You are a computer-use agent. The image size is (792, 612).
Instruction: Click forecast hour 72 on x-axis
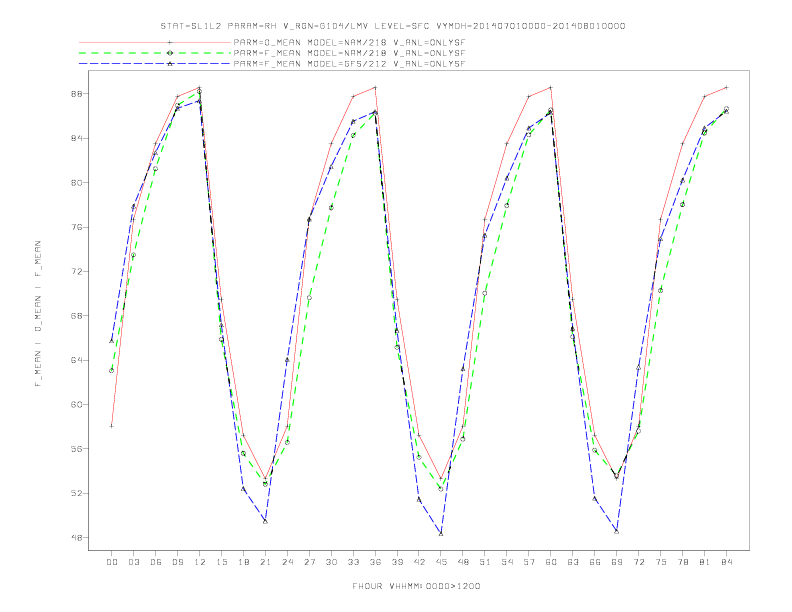click(639, 562)
